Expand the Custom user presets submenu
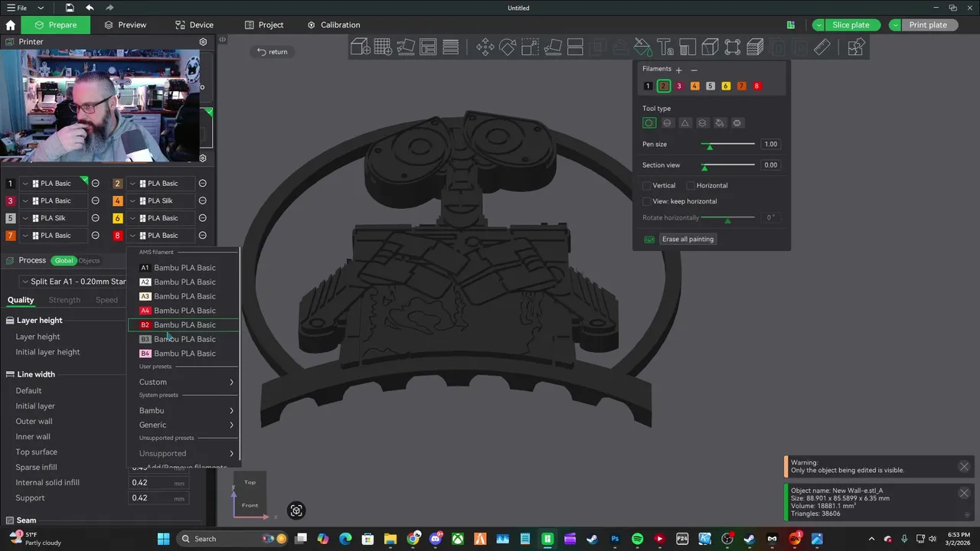 coord(184,382)
